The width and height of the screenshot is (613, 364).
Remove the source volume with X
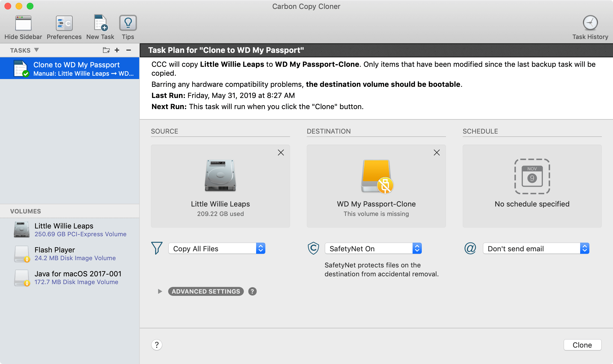point(281,153)
